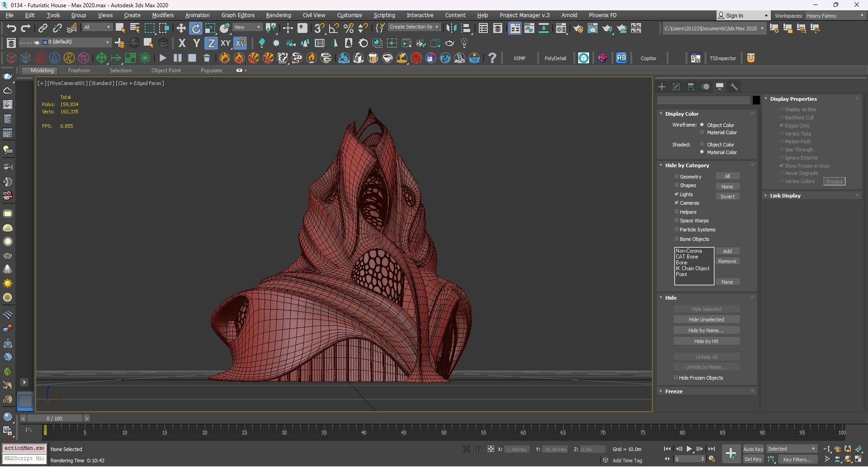
Task: Switch to the Freeform ribbon tab
Action: pos(79,70)
